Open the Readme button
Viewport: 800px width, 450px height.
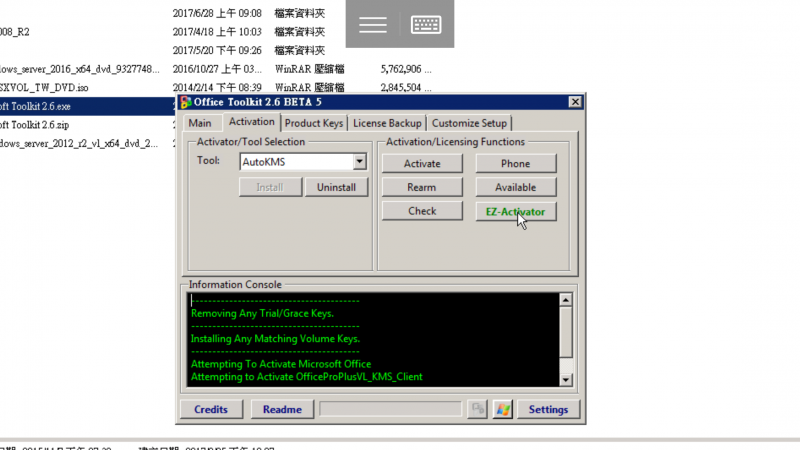point(282,409)
